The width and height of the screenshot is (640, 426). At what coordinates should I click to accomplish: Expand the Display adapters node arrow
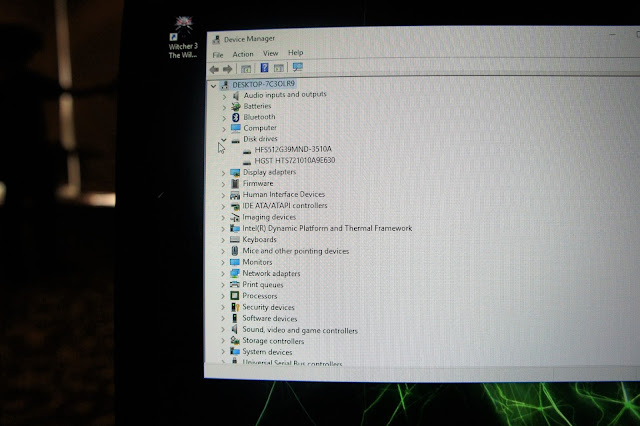tap(223, 173)
